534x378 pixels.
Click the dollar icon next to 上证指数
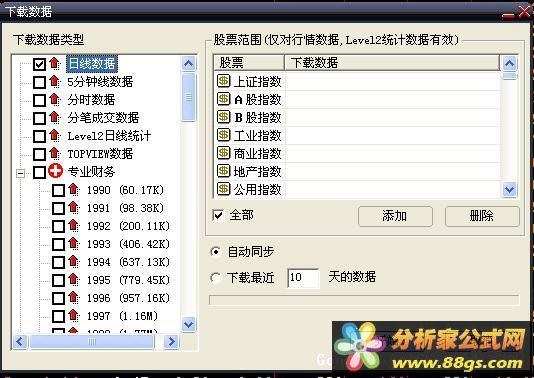click(223, 81)
